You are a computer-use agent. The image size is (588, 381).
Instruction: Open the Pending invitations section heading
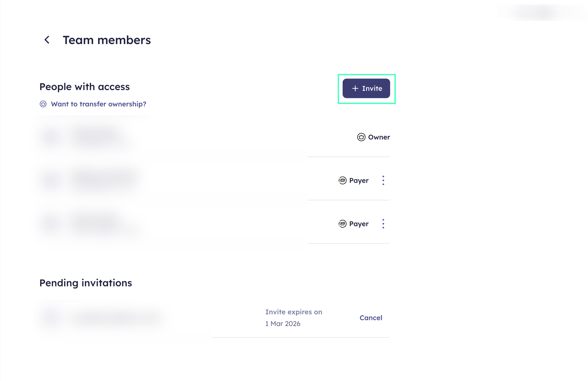[86, 283]
